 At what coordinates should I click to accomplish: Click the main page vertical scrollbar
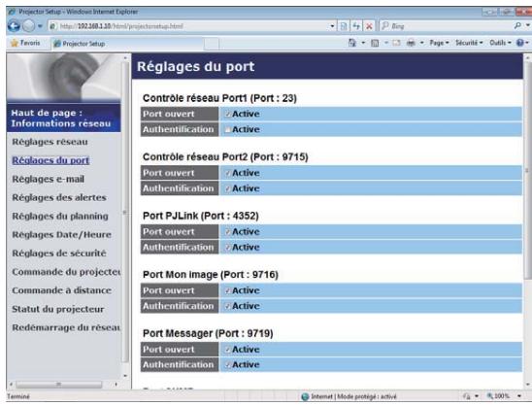click(528, 170)
